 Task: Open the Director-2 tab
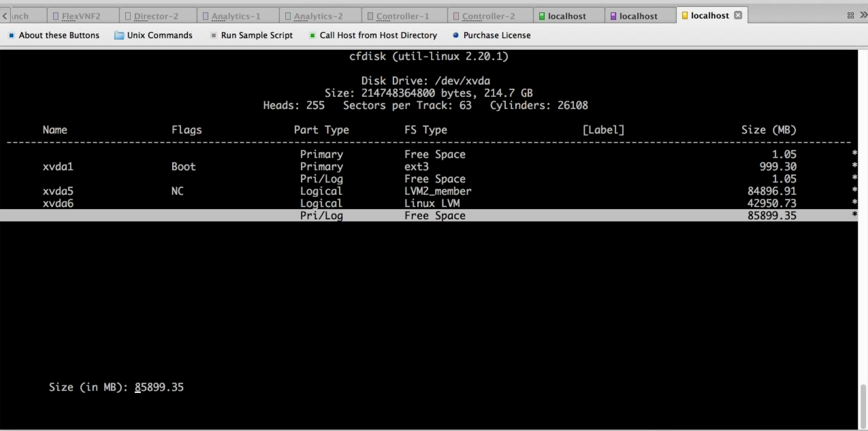[156, 16]
